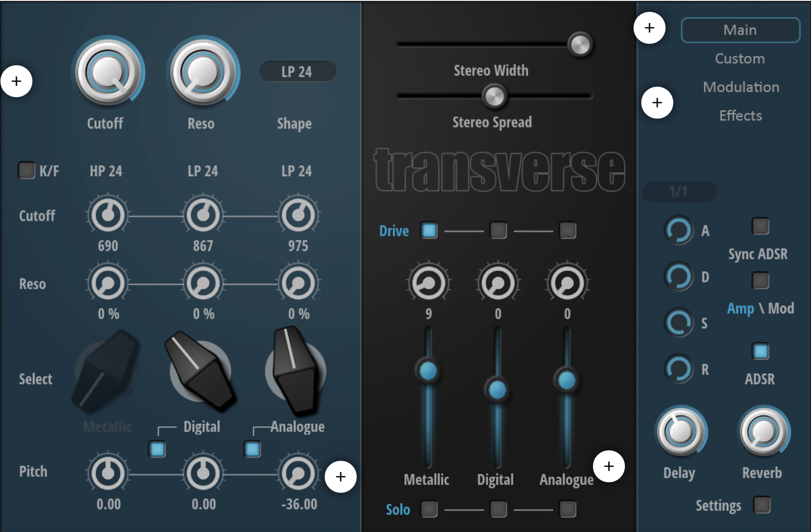Toggle the Settings checkbox
This screenshot has width=811, height=532.
point(762,505)
